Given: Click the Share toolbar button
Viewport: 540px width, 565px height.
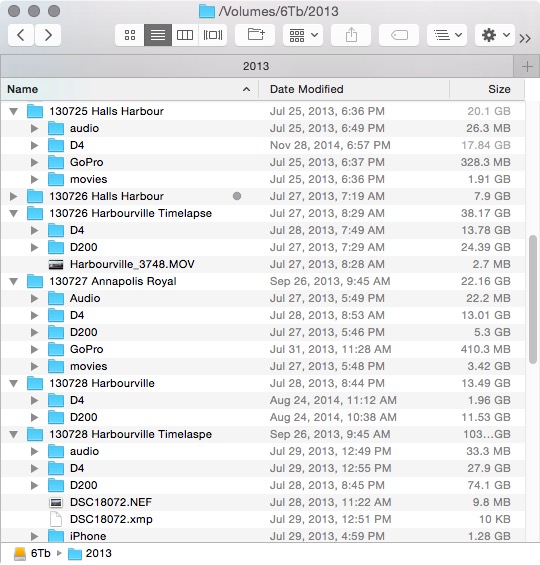Looking at the screenshot, I should 351,35.
